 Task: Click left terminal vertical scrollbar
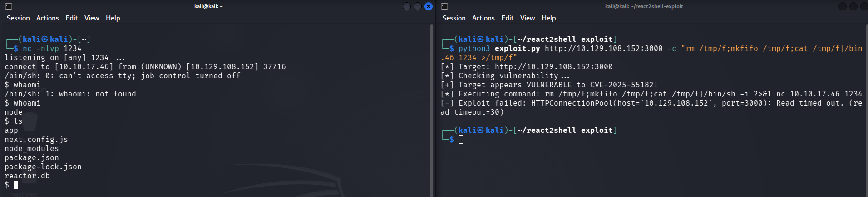tap(432, 111)
